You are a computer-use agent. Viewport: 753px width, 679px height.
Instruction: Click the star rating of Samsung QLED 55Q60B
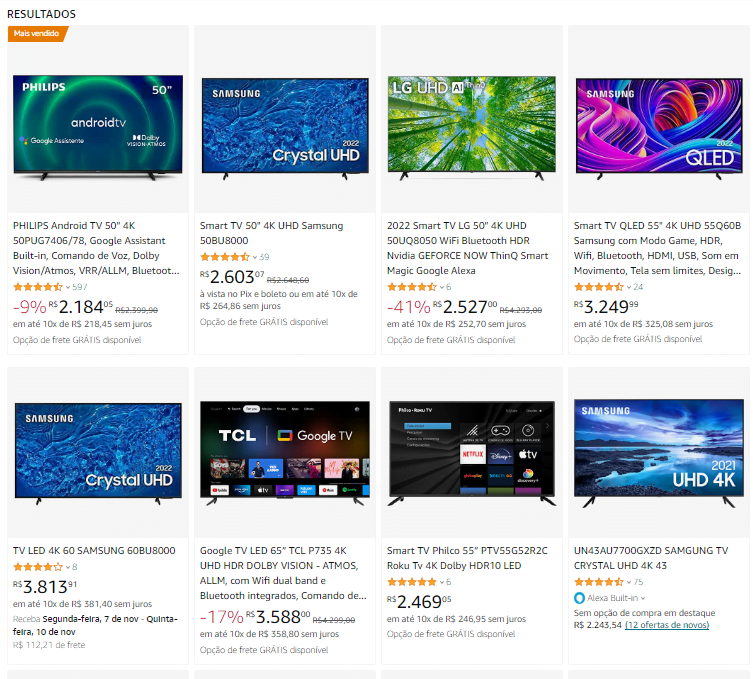click(x=599, y=287)
